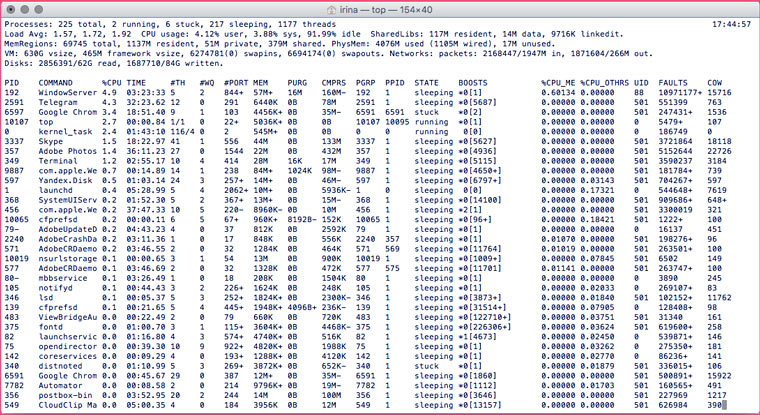Click the coreservices process name
The image size is (760, 415).
[x=68, y=356]
